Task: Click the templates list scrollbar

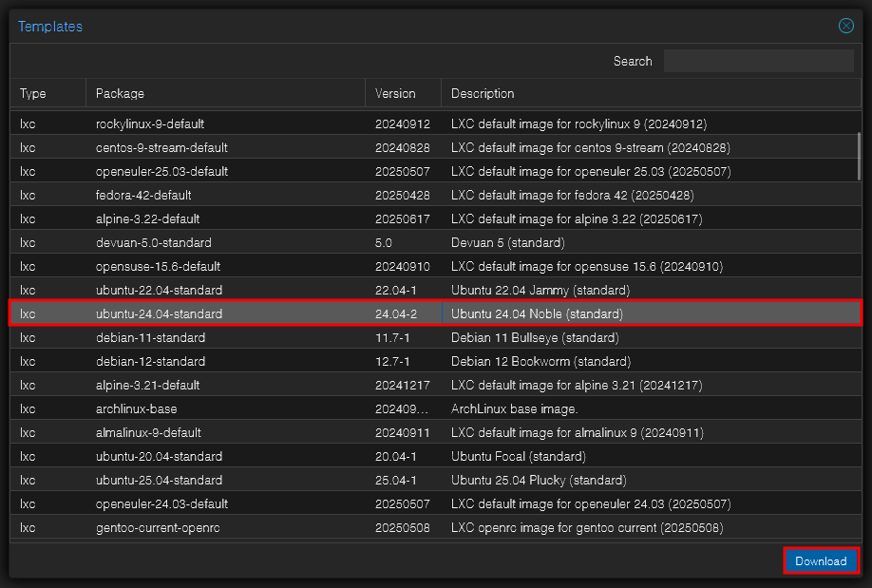Action: point(859,156)
